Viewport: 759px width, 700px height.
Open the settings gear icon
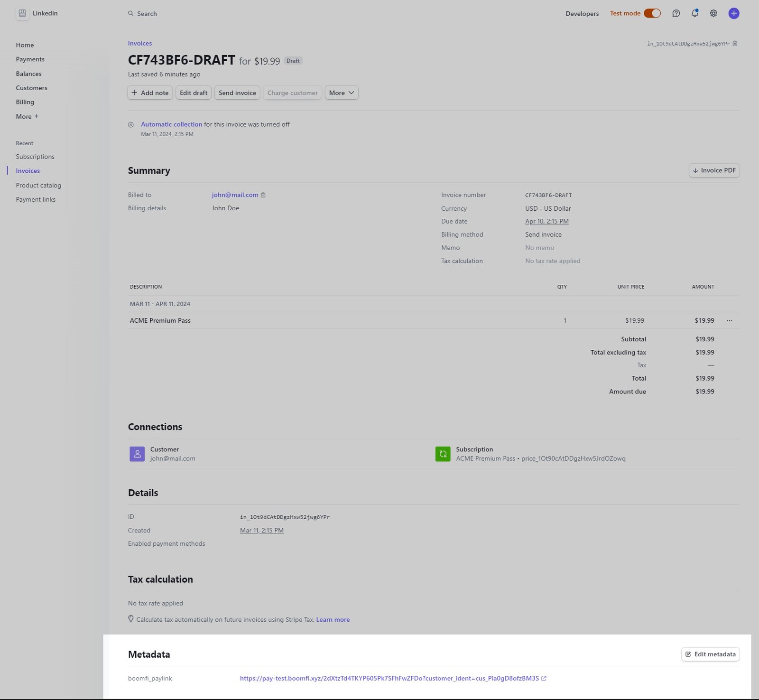[x=713, y=13]
